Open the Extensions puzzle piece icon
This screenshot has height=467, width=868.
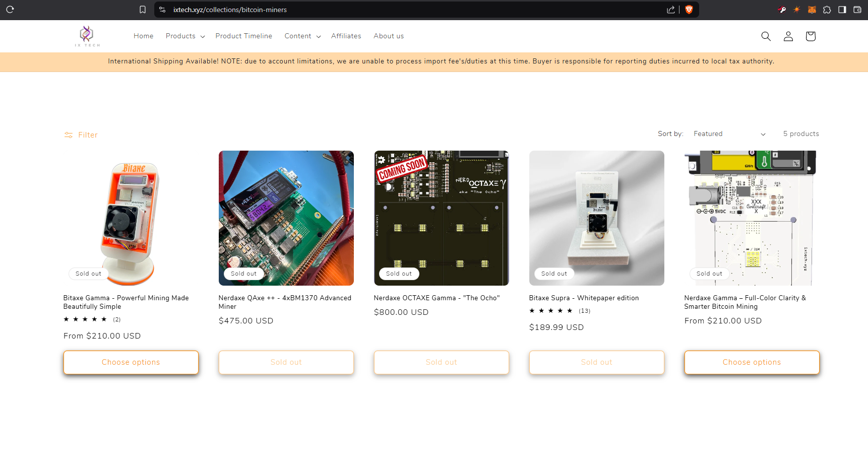click(827, 10)
